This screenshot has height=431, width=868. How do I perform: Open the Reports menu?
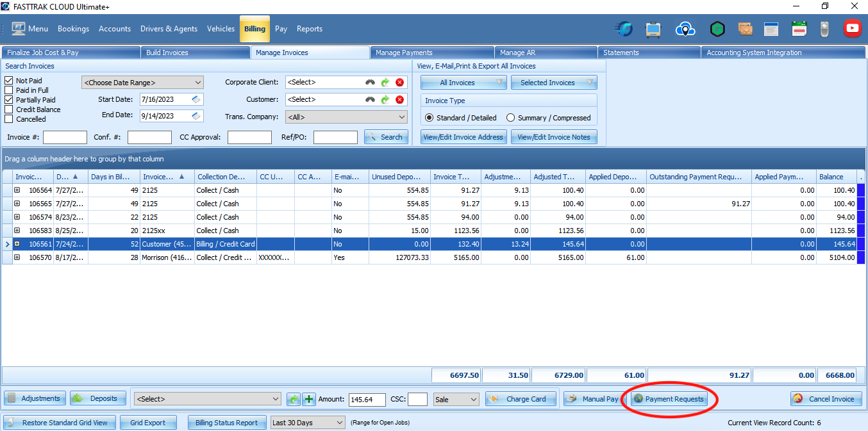click(310, 29)
